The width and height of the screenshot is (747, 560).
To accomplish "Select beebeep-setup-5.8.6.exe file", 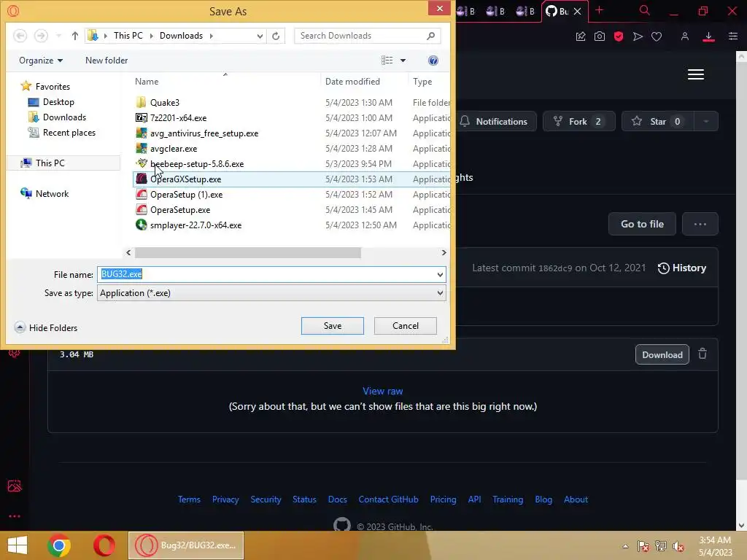I will [197, 164].
